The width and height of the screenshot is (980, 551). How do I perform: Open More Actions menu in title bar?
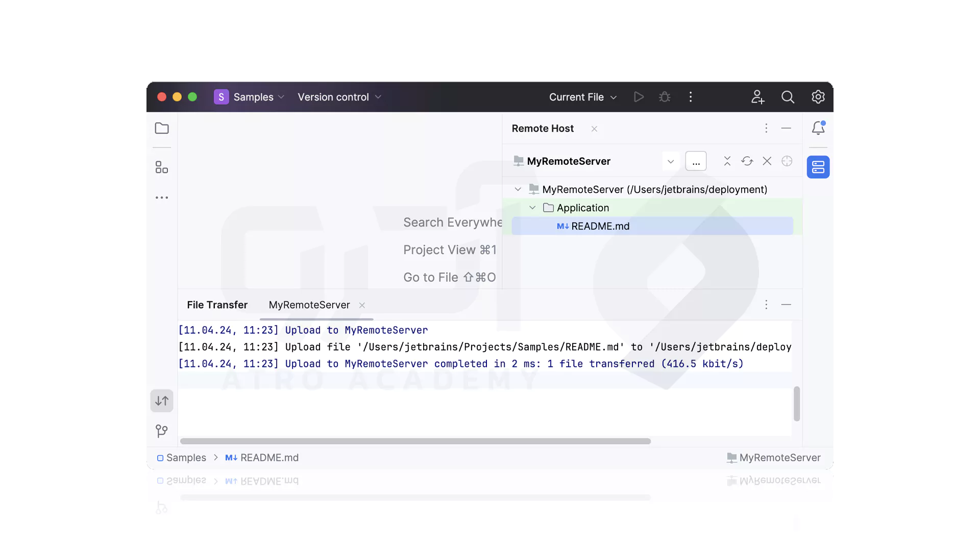[691, 97]
